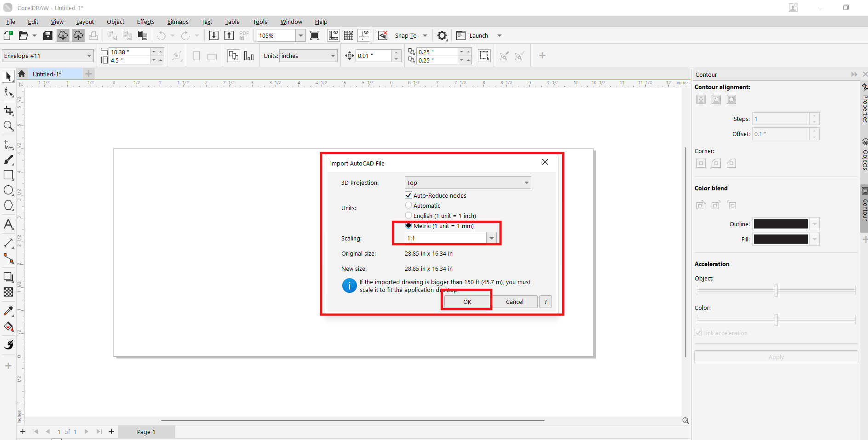Click the Fill black color swatch
Image resolution: width=868 pixels, height=440 pixels.
pyautogui.click(x=781, y=239)
